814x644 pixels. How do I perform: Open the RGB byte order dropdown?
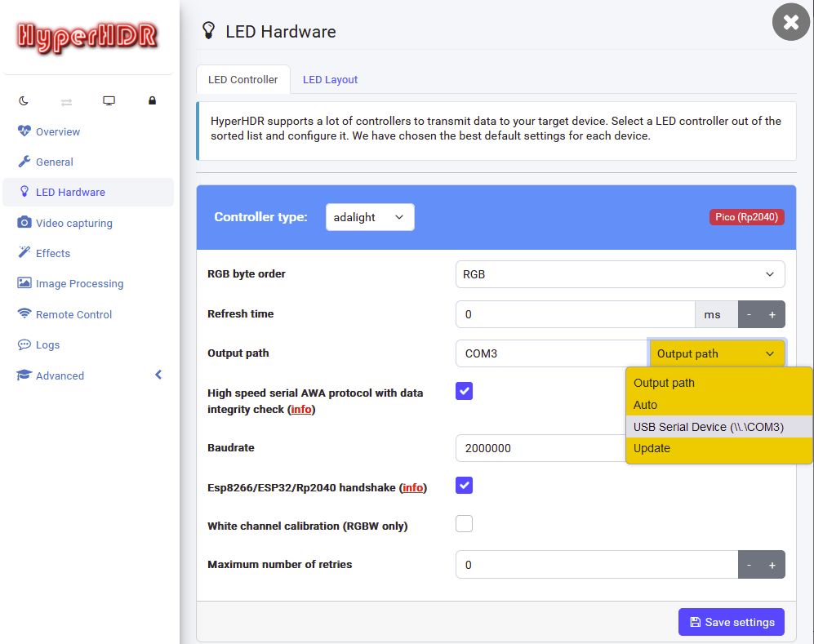(620, 274)
